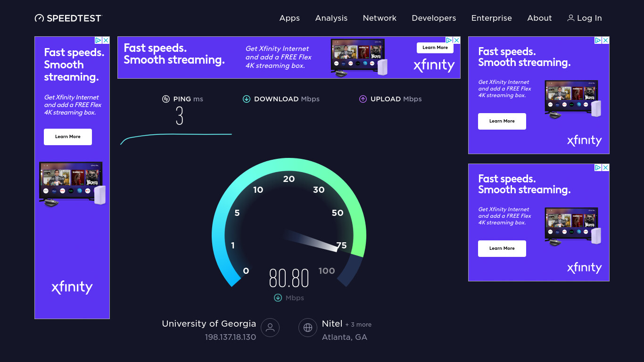Click the Speedtest logo
This screenshot has height=362, width=644.
[x=68, y=18]
